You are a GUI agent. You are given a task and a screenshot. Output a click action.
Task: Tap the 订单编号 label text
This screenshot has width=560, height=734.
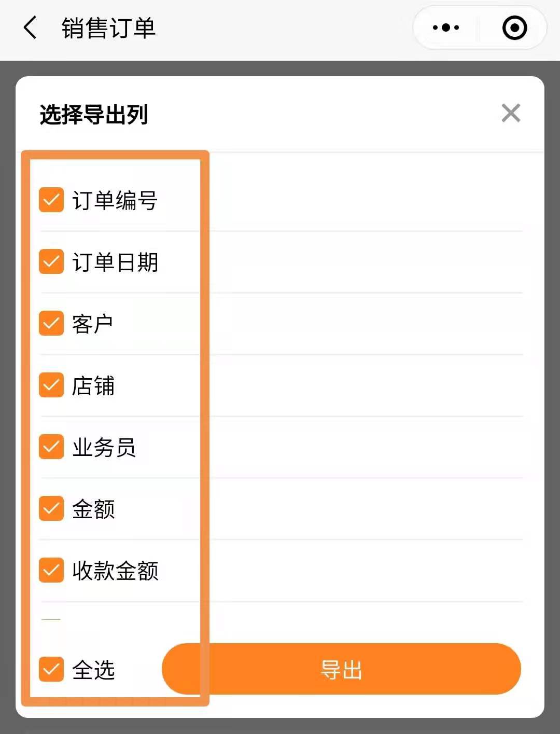pyautogui.click(x=115, y=201)
